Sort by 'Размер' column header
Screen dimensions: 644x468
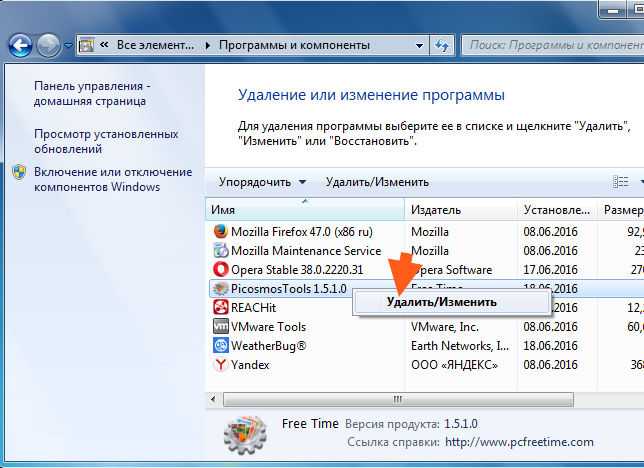(622, 210)
